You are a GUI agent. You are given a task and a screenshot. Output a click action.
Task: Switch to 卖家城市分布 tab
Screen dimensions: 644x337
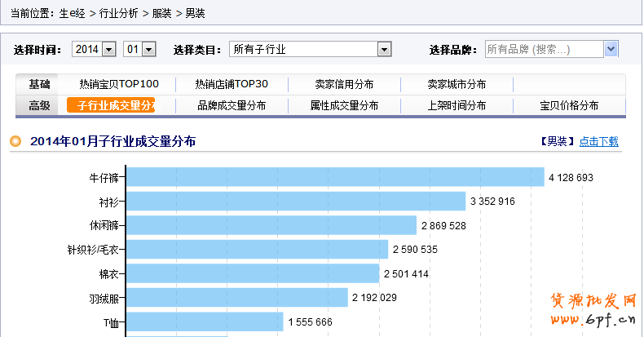coord(457,84)
